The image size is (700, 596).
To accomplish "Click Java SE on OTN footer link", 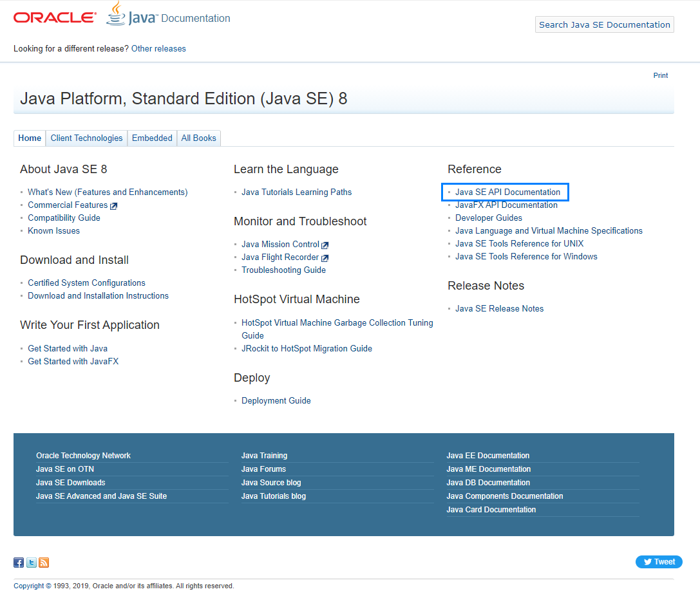I will (65, 469).
